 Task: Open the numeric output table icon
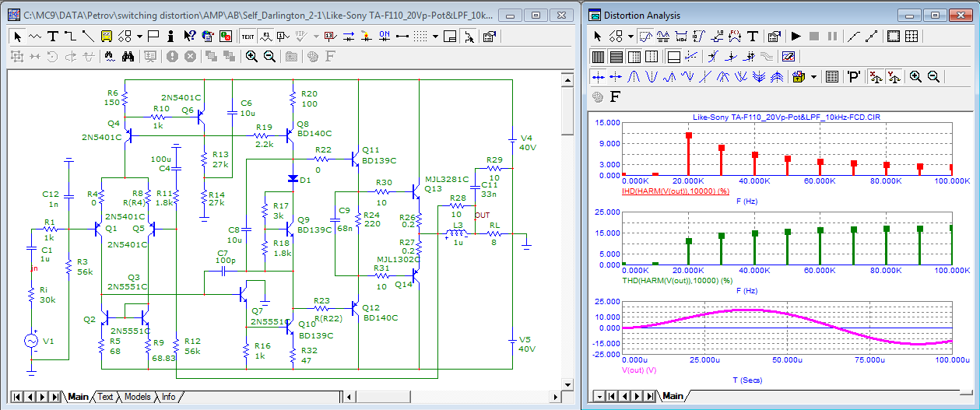click(831, 76)
